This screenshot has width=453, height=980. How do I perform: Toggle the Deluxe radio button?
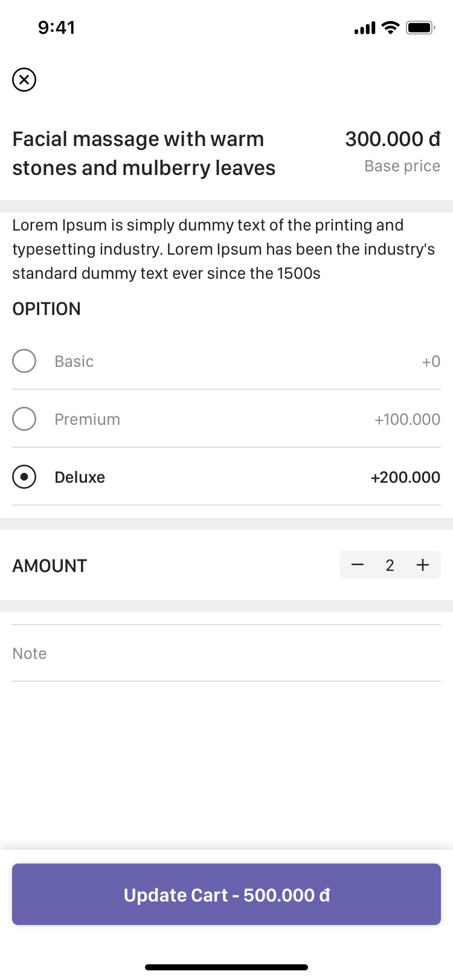click(24, 477)
